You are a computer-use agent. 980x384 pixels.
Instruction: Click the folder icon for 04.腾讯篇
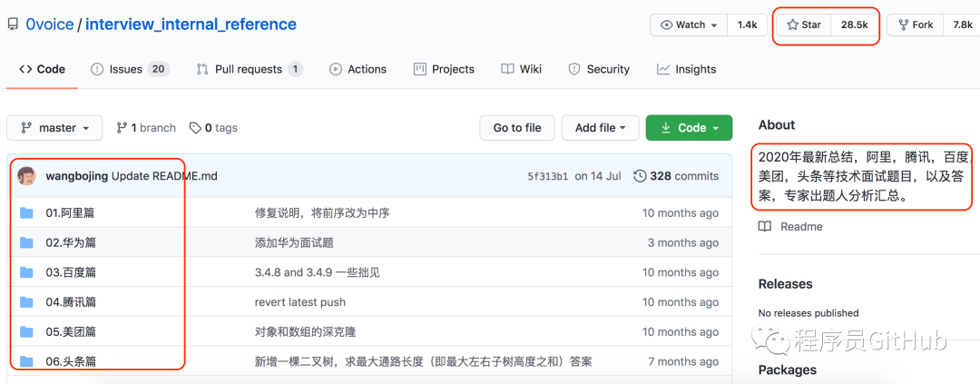point(26,302)
